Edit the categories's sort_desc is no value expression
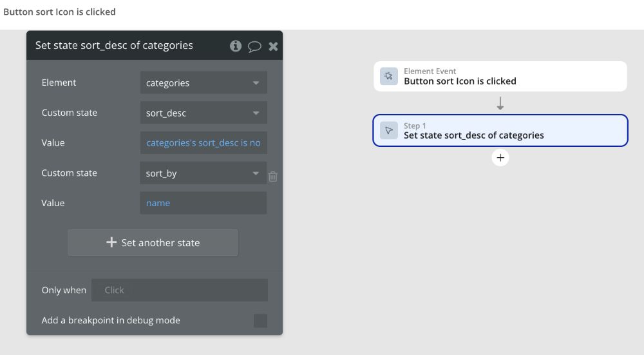 pyautogui.click(x=204, y=142)
